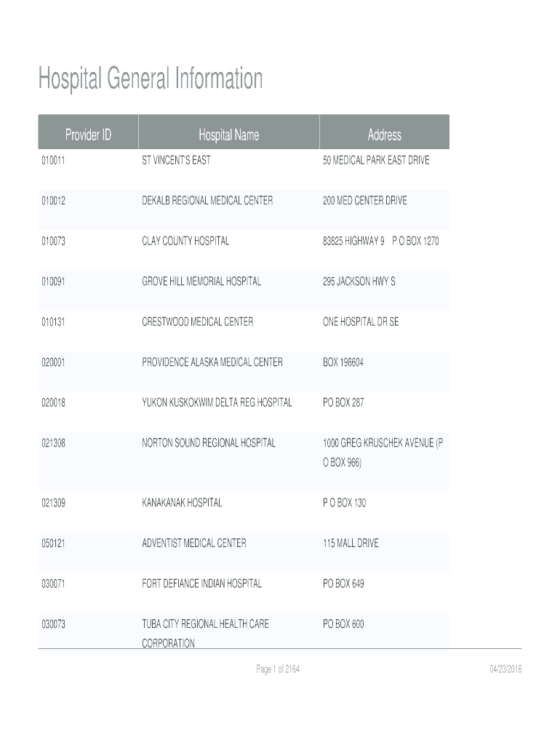The height and width of the screenshot is (745, 560).
Task: Click the 04/23/2016 date in footer
Action: [x=505, y=669]
